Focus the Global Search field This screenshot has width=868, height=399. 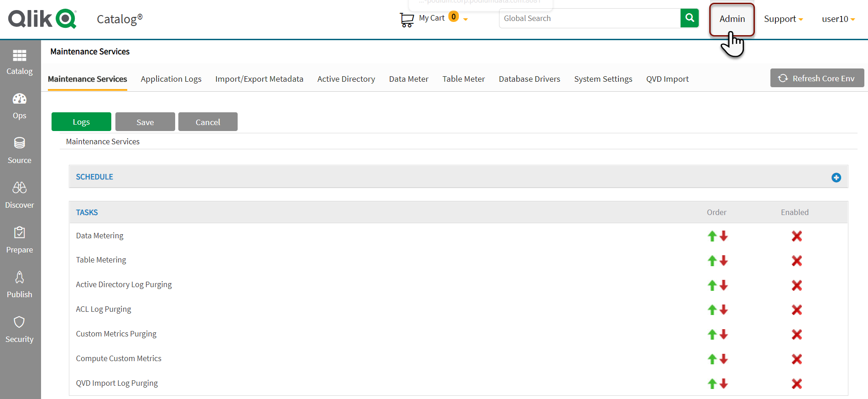coord(590,18)
